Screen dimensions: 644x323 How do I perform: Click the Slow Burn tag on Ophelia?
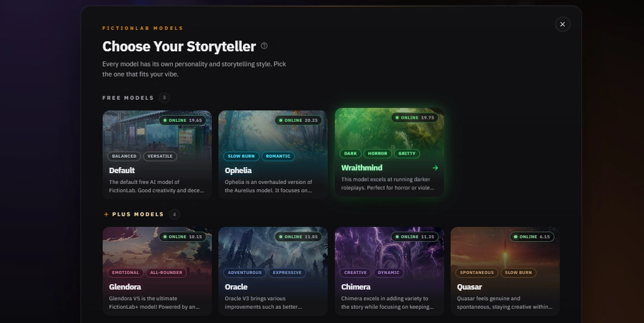pos(241,156)
